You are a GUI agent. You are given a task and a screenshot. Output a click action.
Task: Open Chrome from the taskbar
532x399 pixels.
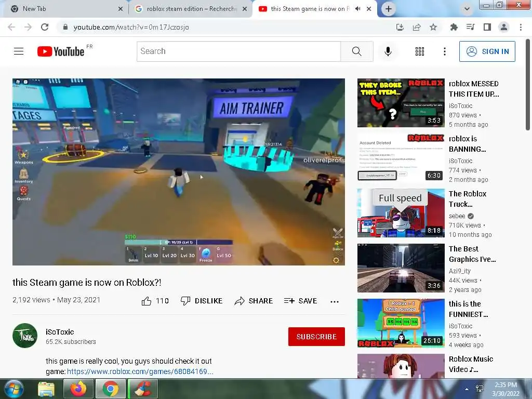click(111, 389)
